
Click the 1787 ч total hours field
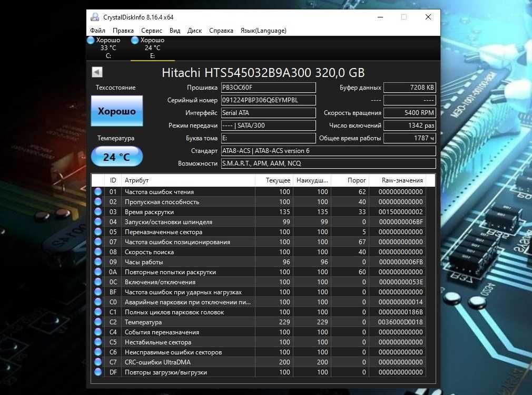pyautogui.click(x=409, y=138)
